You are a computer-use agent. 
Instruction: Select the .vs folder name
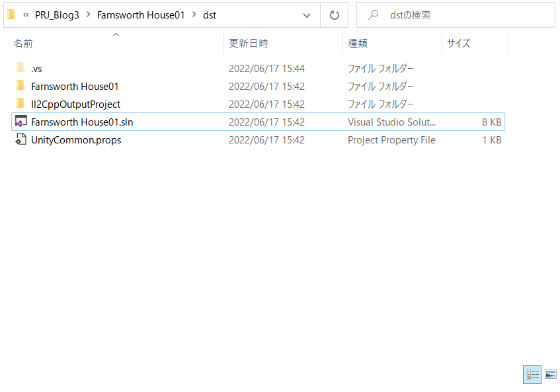click(x=36, y=69)
